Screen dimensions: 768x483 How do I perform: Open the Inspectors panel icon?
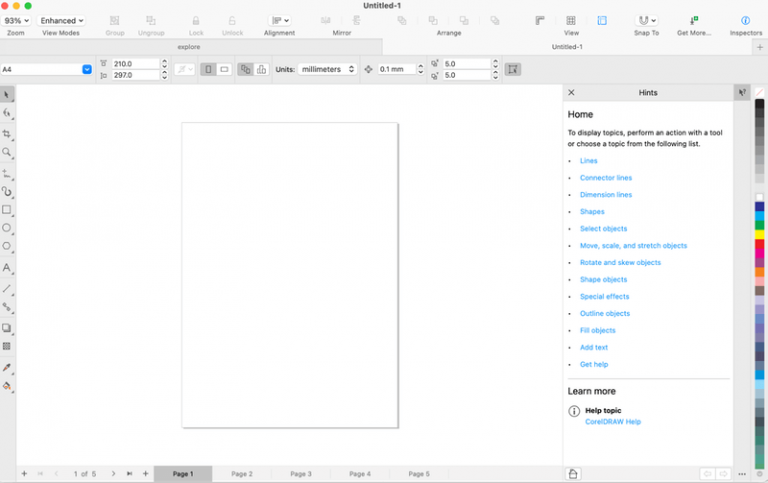[745, 20]
